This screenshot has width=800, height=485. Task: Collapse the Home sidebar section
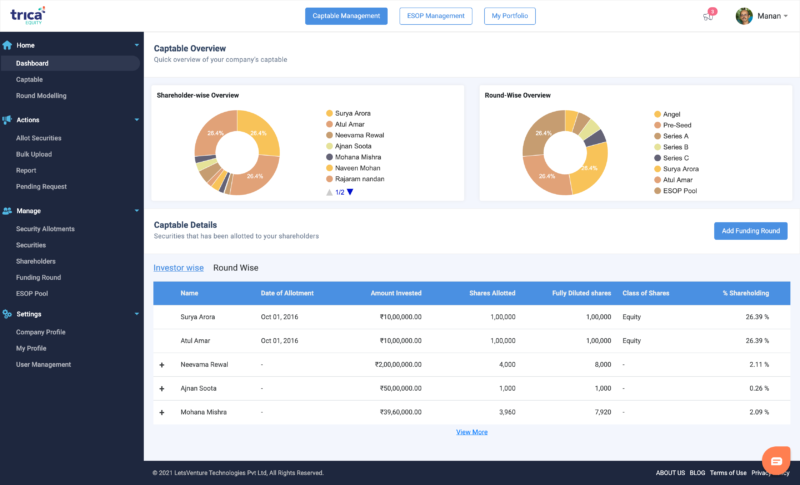coord(136,45)
